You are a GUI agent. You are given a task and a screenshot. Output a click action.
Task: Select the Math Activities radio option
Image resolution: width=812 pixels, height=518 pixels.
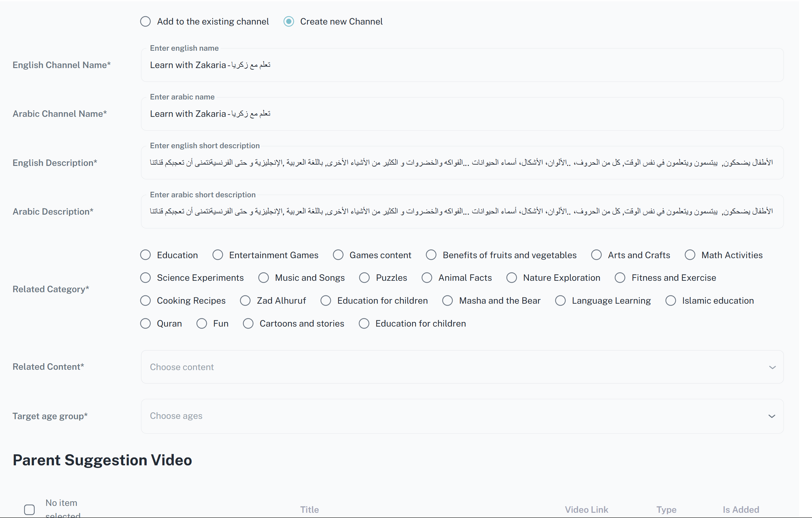690,255
